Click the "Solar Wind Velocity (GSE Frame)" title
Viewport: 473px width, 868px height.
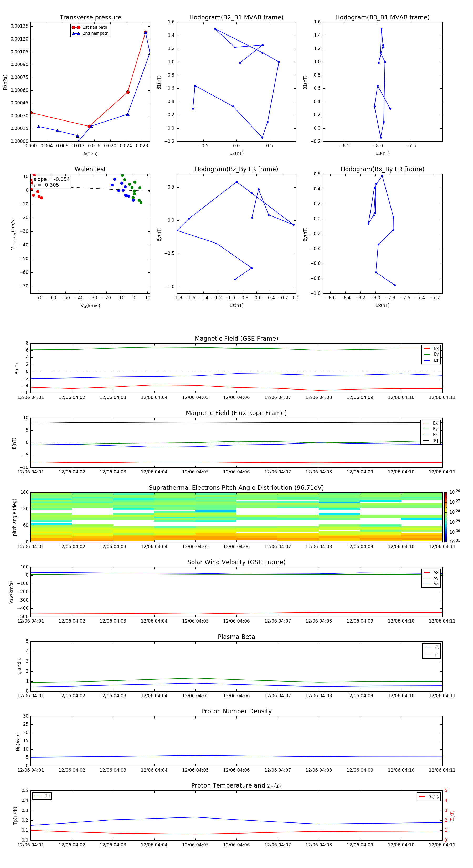click(x=236, y=562)
